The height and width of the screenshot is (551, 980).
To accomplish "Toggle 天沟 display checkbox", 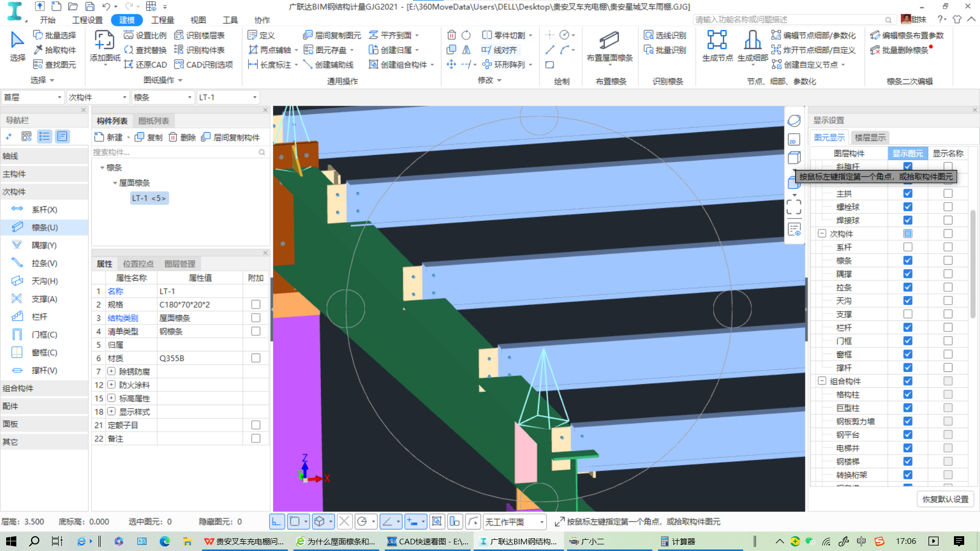I will coord(908,301).
